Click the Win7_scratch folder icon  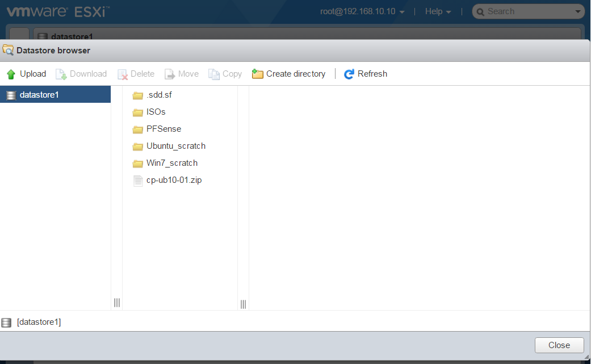click(137, 164)
